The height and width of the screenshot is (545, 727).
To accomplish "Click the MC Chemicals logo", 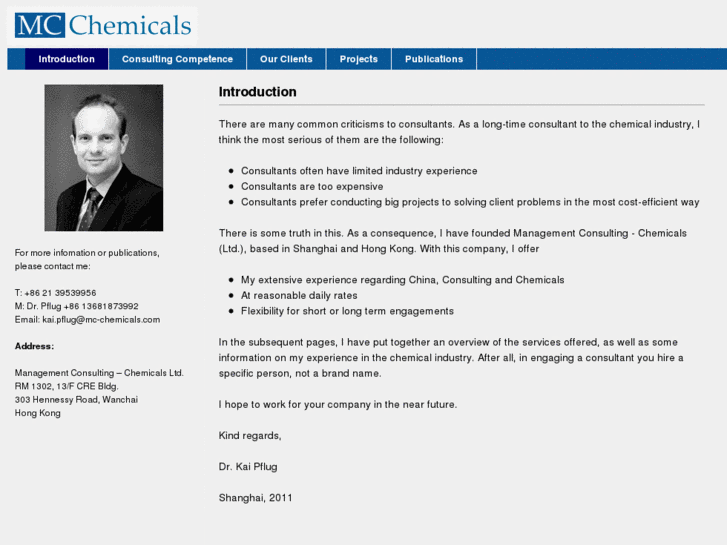I will click(103, 24).
